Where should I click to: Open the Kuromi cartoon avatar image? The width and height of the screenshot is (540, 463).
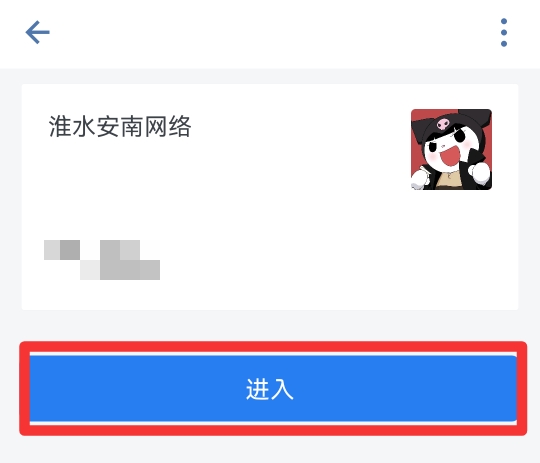pos(451,150)
